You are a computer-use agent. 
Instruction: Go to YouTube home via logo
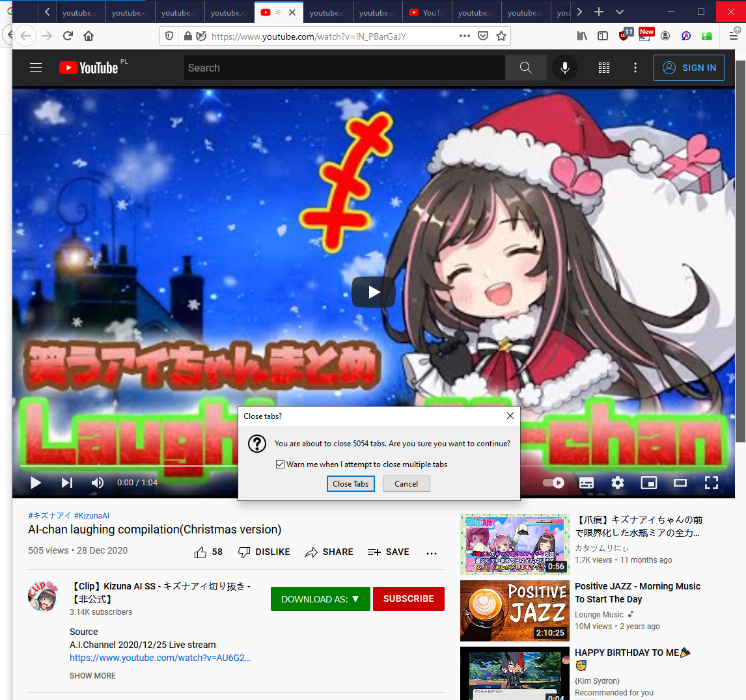coord(89,68)
